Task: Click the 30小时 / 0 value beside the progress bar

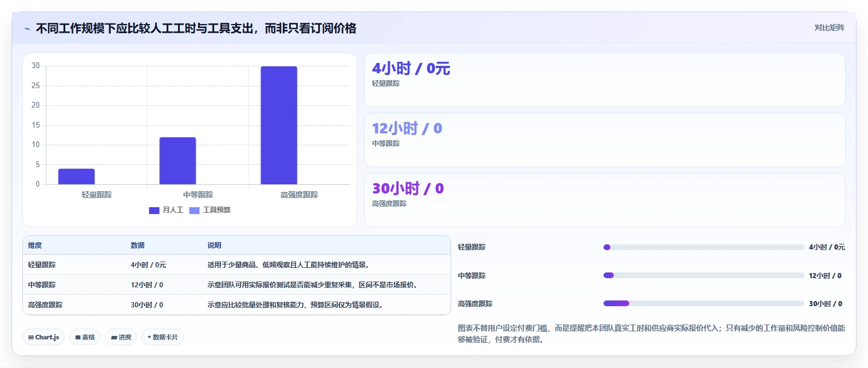Action: pos(825,303)
